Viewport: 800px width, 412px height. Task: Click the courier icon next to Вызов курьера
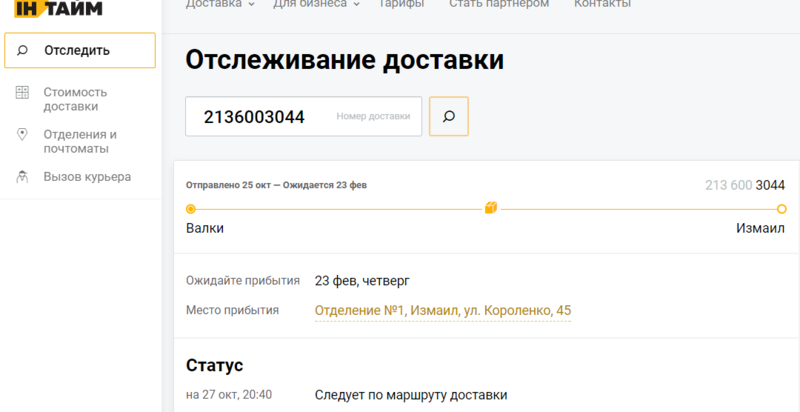click(22, 177)
